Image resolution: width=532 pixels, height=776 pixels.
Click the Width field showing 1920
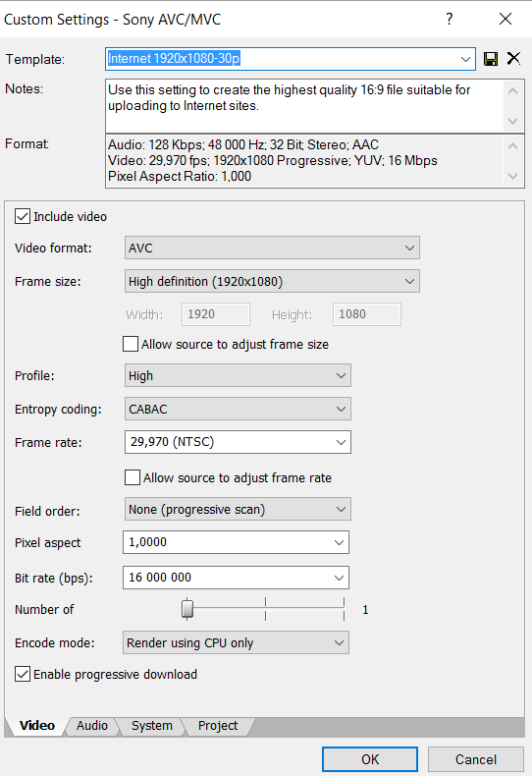(x=216, y=314)
